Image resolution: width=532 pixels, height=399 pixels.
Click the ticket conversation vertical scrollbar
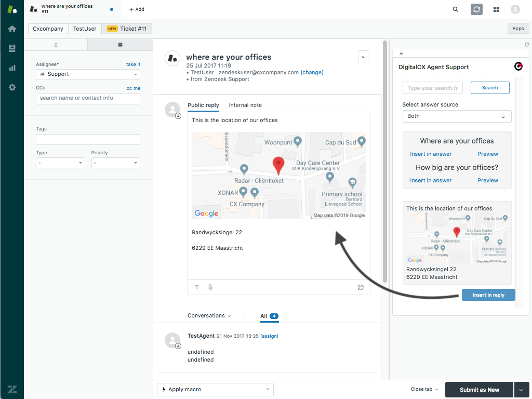tap(385, 161)
